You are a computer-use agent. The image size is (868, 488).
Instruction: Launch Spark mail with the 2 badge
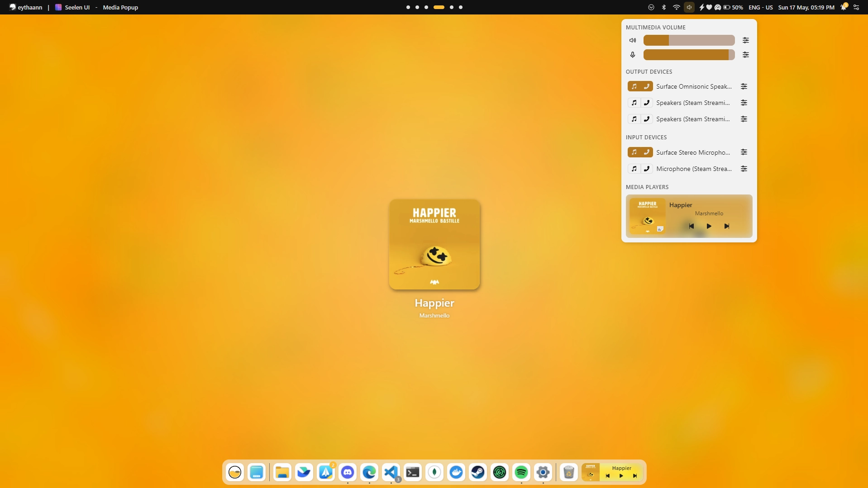pos(326,472)
